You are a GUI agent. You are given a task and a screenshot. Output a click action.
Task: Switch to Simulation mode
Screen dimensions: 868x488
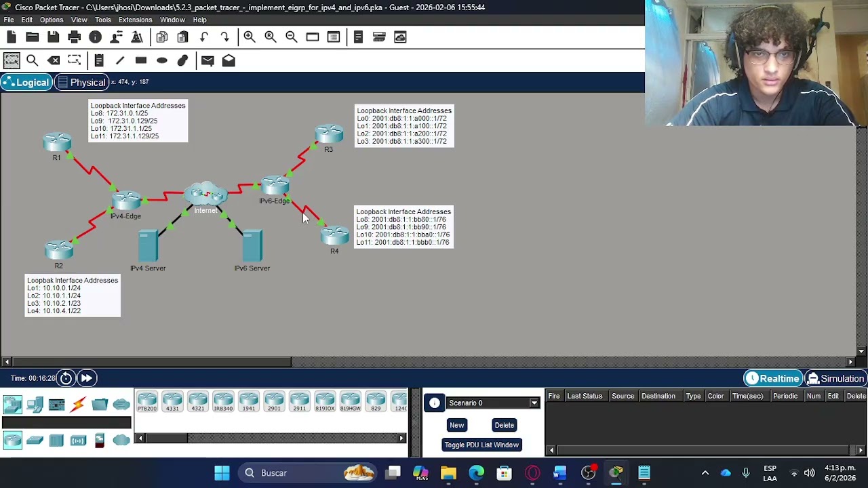click(x=835, y=379)
